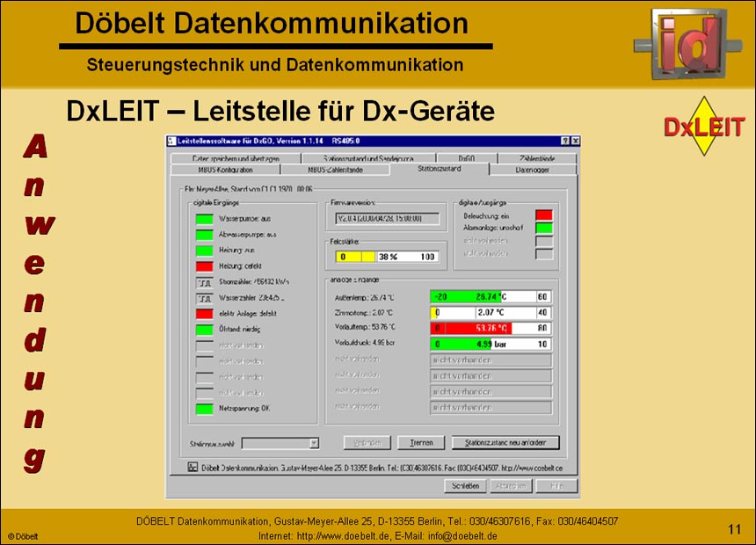This screenshot has width=756, height=545.
Task: Click the Vorlaufdruck: 4.99 bar label
Action: 365,343
